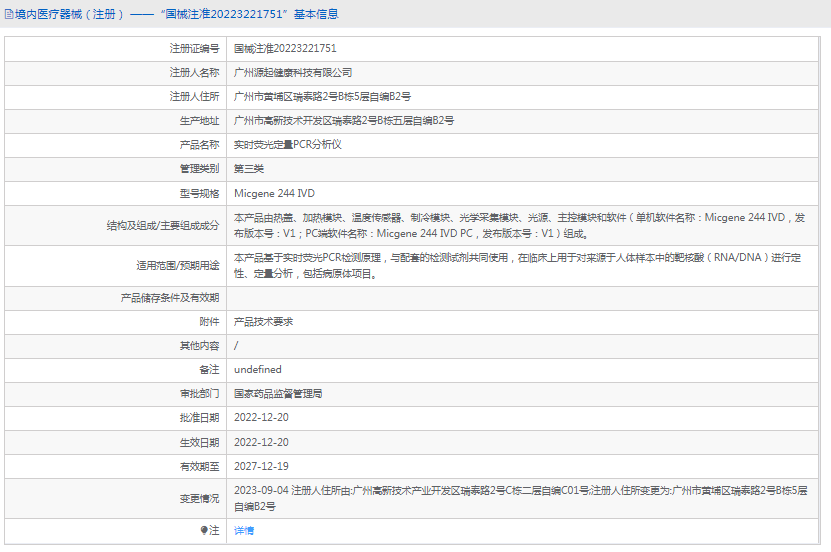Click the 管理类别 label
Viewport: 831px width, 552px height.
(199, 169)
